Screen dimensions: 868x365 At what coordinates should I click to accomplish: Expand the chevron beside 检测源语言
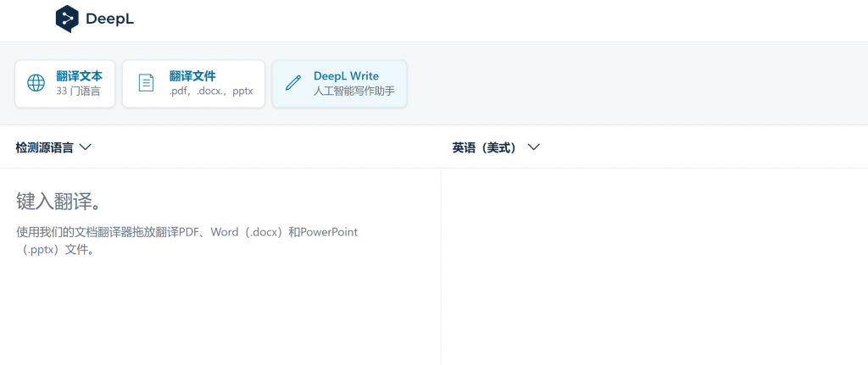[x=86, y=147]
